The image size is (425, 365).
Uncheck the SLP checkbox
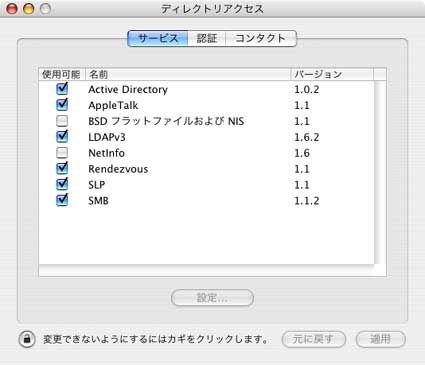click(x=62, y=184)
